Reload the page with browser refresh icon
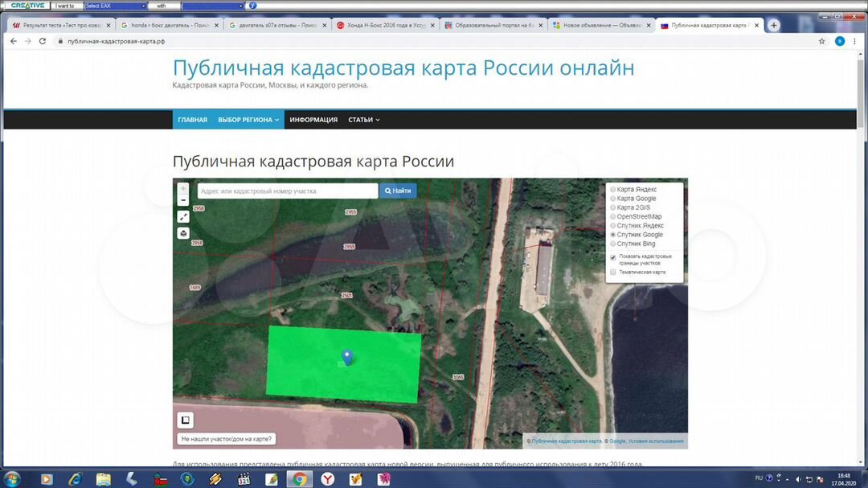The height and width of the screenshot is (488, 868). click(43, 41)
